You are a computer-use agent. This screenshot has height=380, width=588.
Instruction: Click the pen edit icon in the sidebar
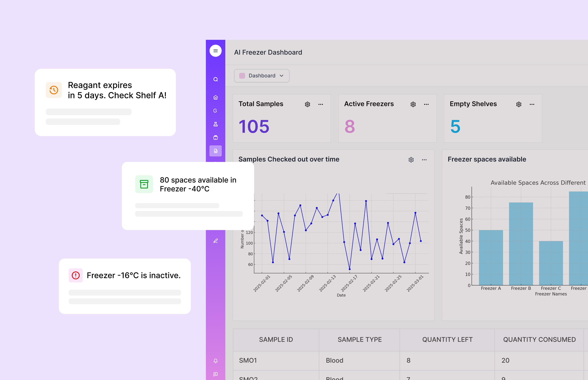(215, 241)
